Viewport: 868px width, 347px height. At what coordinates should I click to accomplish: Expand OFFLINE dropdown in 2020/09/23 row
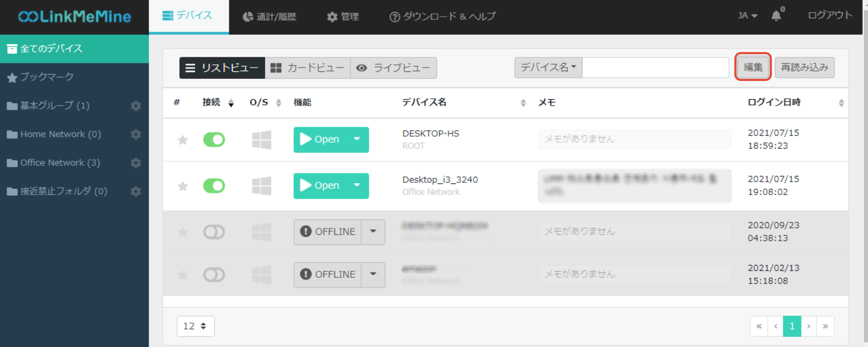click(373, 232)
